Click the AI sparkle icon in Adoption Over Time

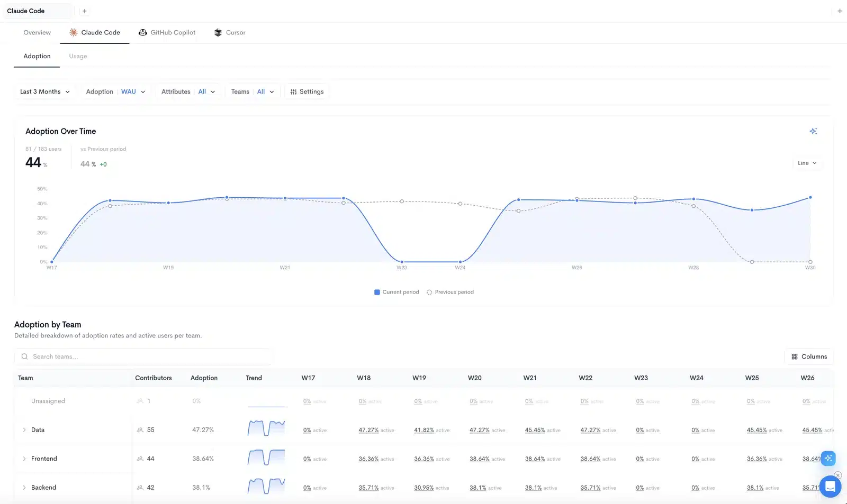813,131
